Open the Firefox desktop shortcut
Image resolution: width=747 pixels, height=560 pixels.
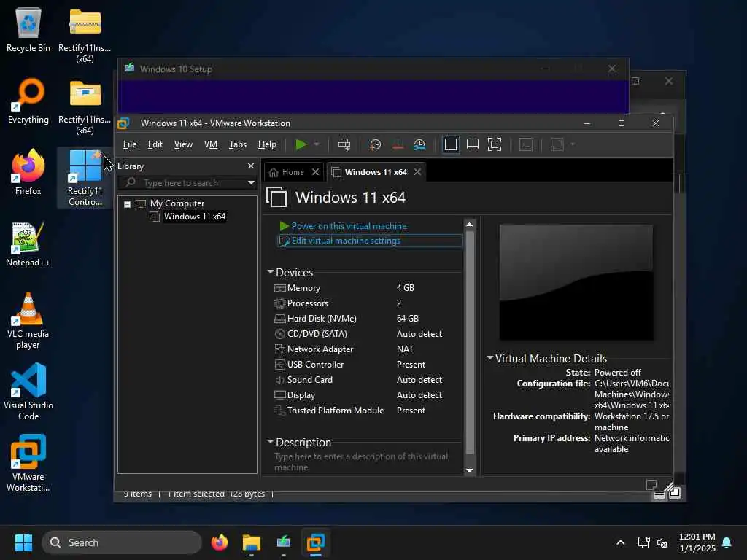point(28,172)
